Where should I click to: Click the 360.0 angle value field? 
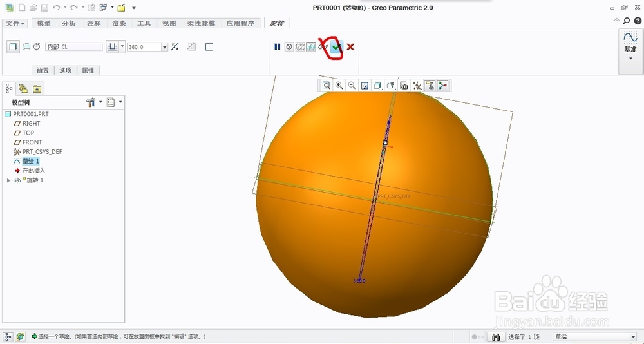[144, 47]
